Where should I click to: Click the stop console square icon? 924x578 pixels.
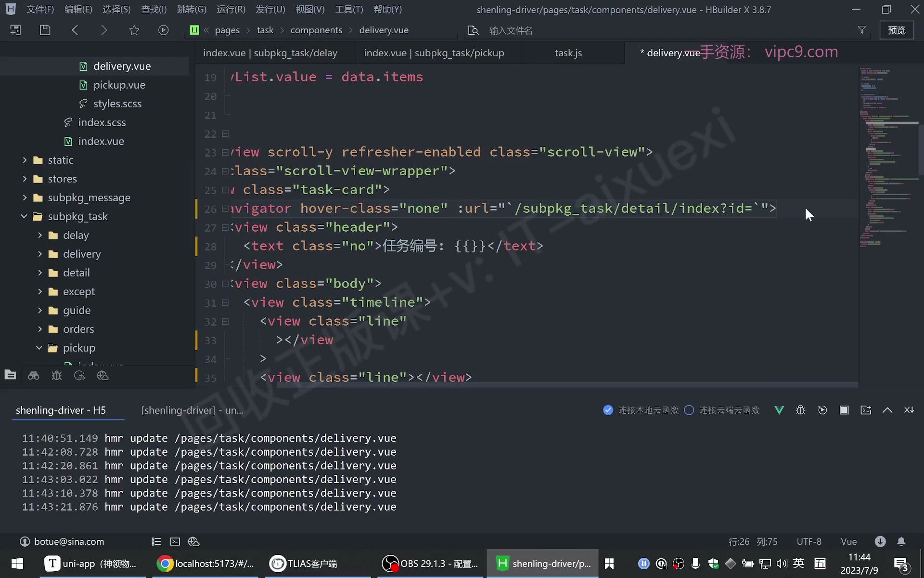click(844, 410)
